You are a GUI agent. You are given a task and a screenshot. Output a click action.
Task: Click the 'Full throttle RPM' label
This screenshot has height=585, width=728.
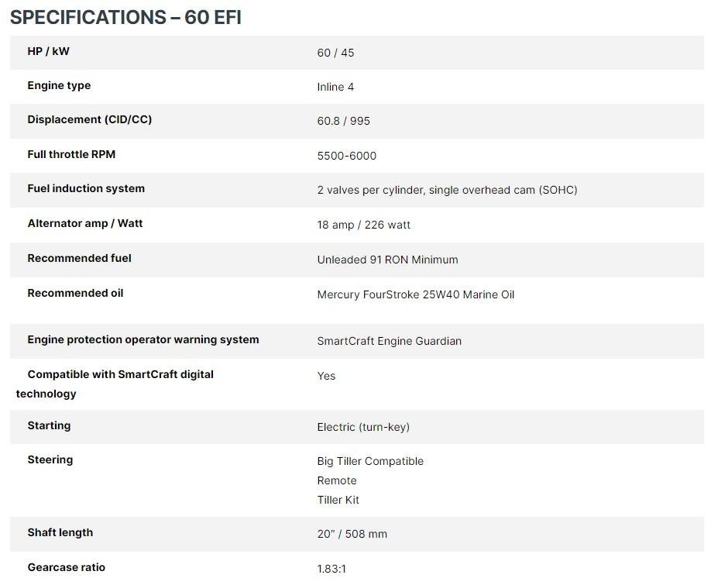tap(71, 154)
